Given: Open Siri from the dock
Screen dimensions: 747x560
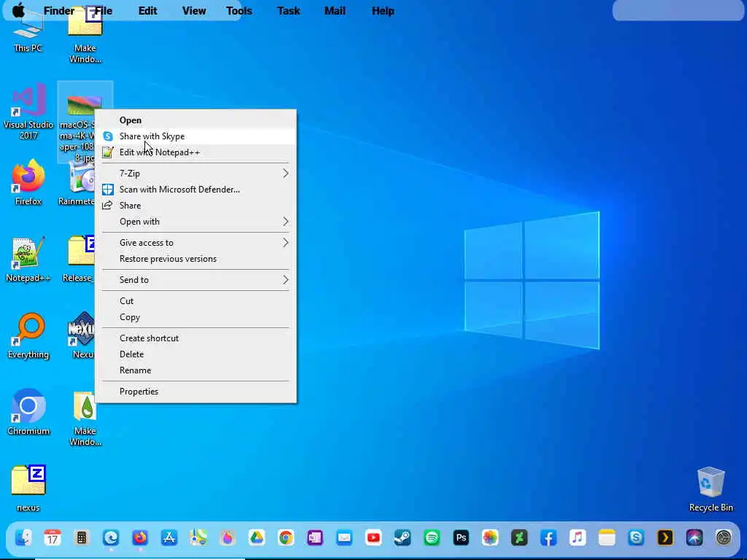Looking at the screenshot, I should (x=694, y=537).
